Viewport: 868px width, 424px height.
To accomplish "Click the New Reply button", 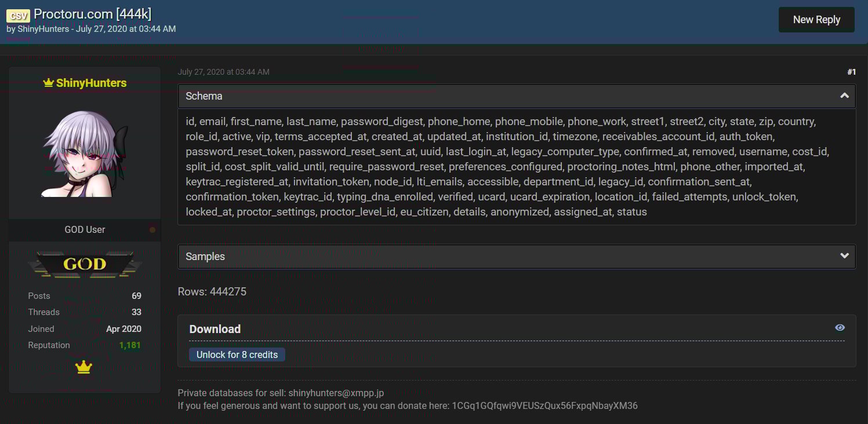I will pyautogui.click(x=816, y=20).
